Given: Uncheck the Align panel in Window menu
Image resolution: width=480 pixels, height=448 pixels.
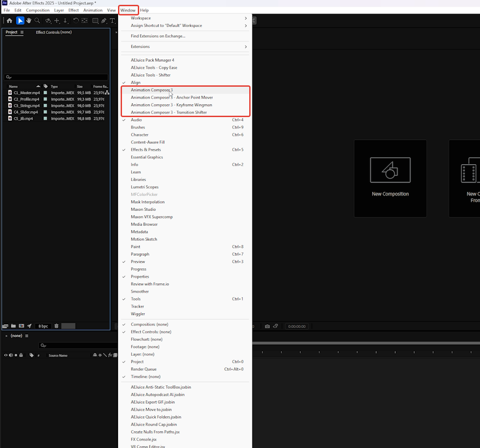Looking at the screenshot, I should click(185, 83).
